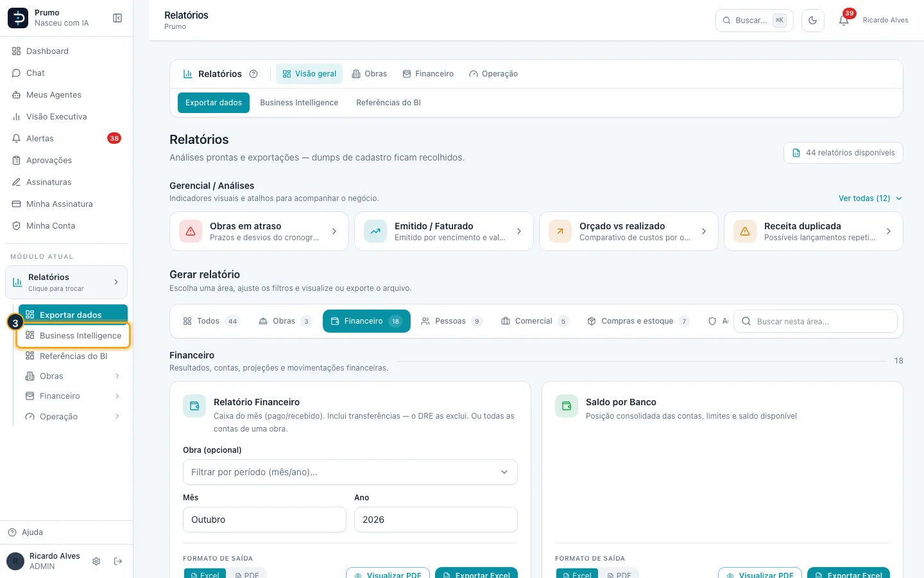Go to Meus Agentes

point(67,95)
